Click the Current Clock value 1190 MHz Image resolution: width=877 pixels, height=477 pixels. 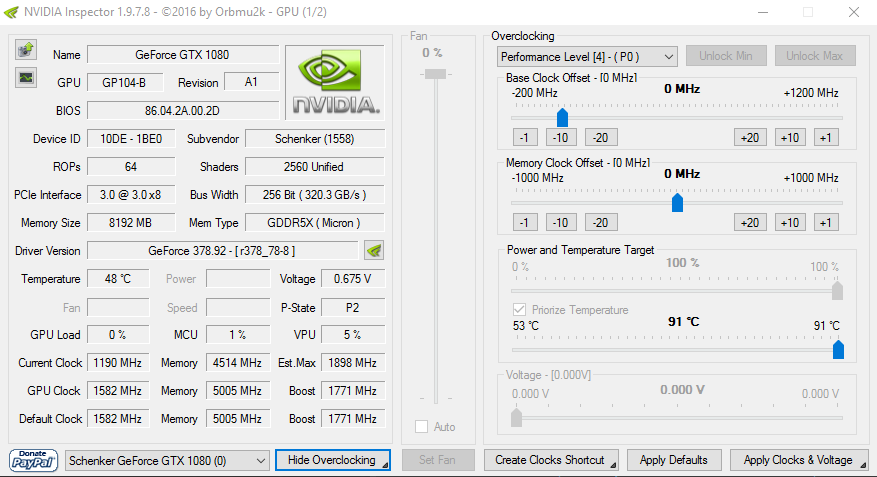(118, 362)
